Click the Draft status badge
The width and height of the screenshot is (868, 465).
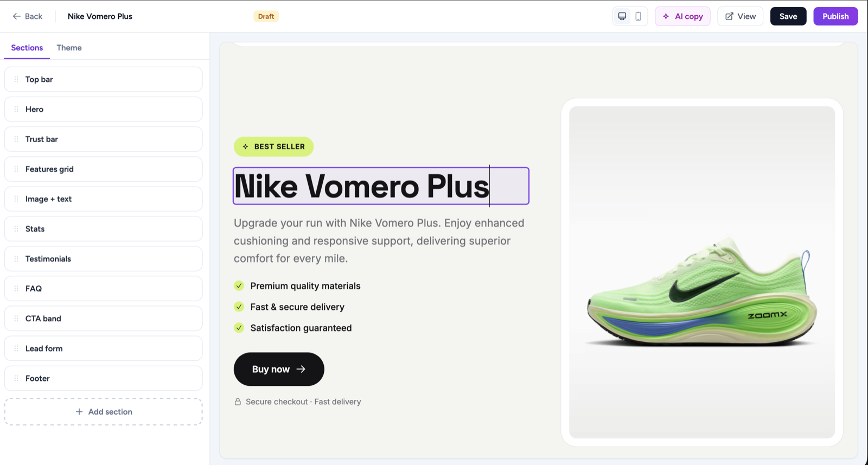(266, 16)
